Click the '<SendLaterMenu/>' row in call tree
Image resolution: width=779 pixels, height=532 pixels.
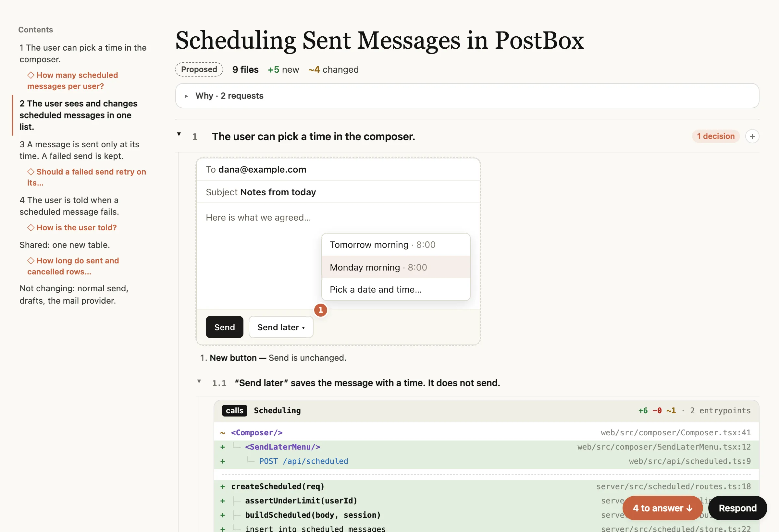[x=486, y=447]
